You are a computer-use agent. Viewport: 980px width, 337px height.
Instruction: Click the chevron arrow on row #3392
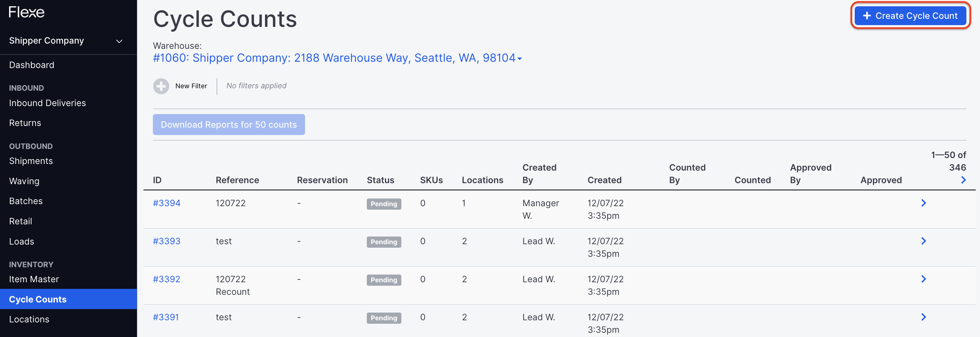click(x=924, y=279)
